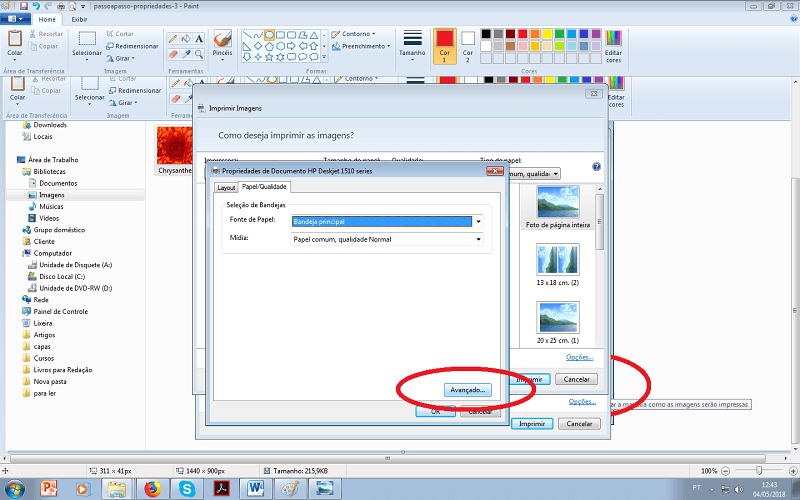Click the blue help icon in print dialog
The width and height of the screenshot is (800, 500).
(596, 168)
